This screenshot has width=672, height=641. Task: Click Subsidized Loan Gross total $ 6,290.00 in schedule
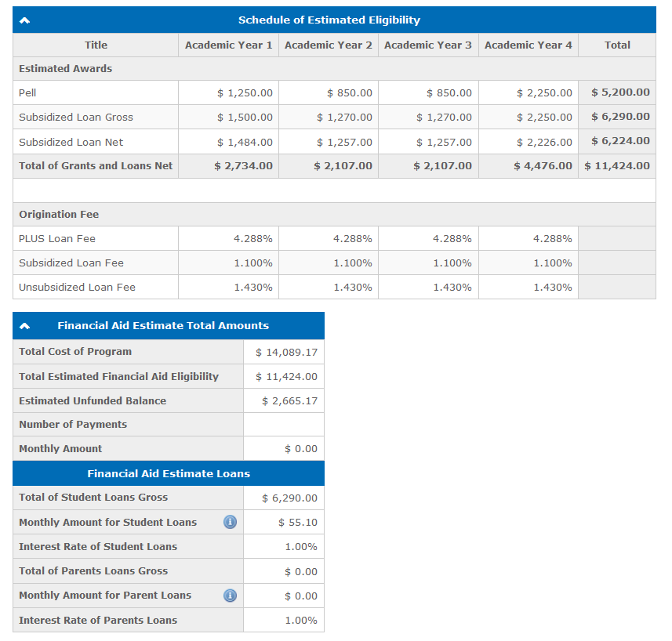pyautogui.click(x=620, y=117)
